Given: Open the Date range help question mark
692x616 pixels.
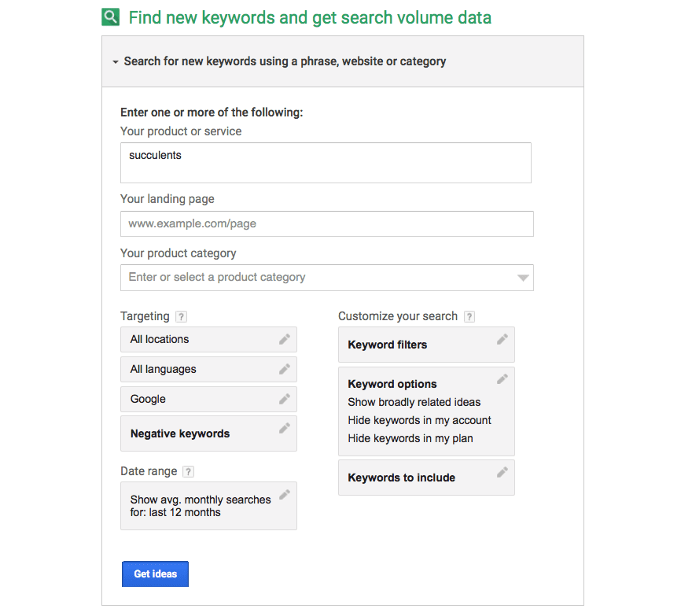Looking at the screenshot, I should point(187,471).
